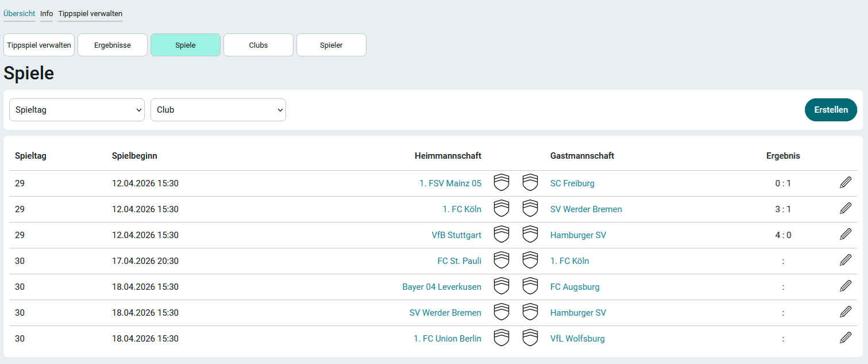
Task: Switch to the Ergebnisse tab
Action: [x=113, y=45]
